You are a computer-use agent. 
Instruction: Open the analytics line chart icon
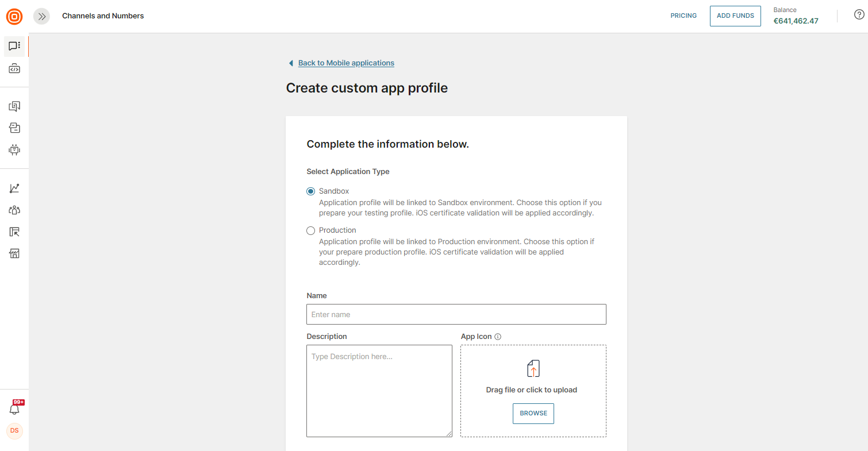coord(14,188)
